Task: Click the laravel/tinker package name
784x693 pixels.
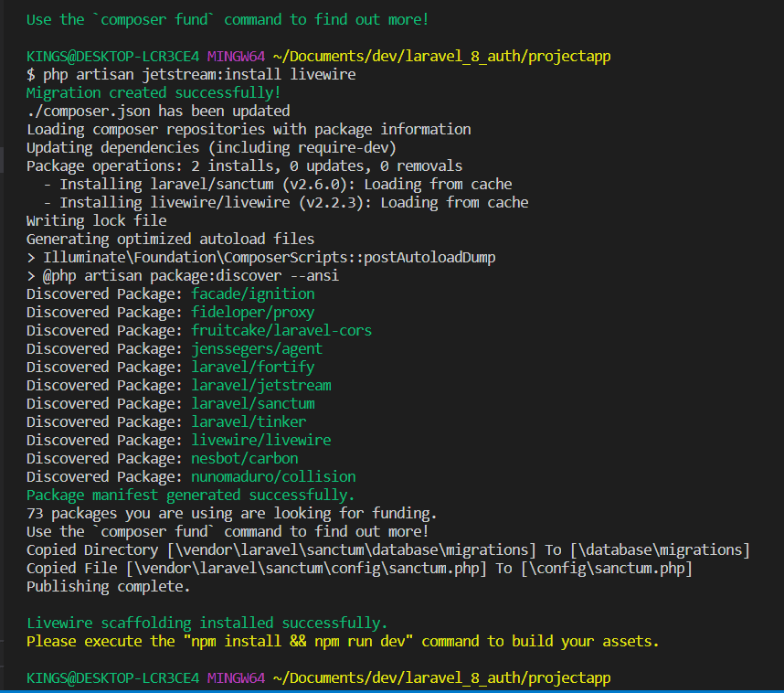Action: point(249,421)
